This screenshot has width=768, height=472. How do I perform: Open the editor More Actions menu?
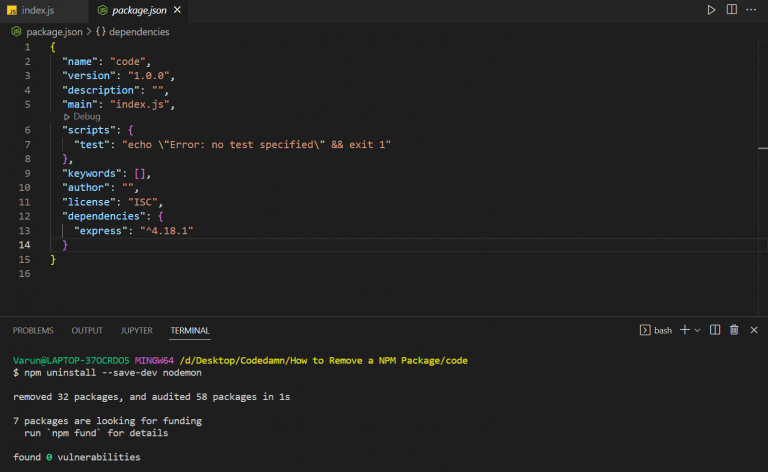pyautogui.click(x=753, y=10)
